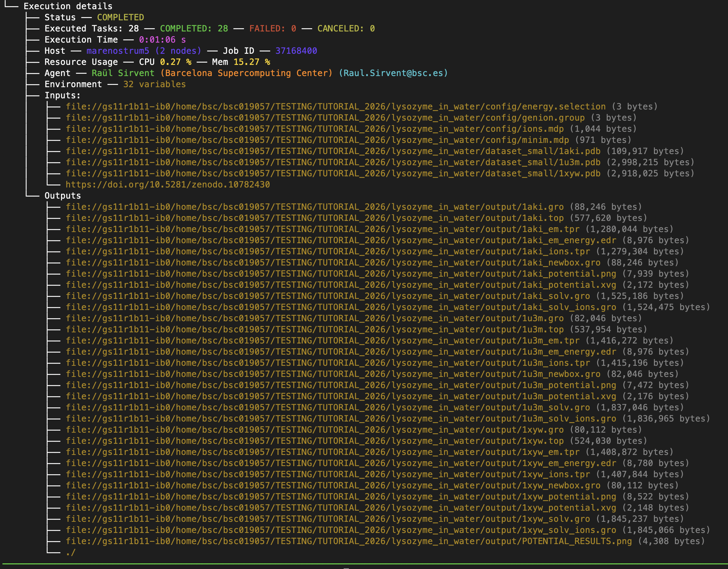The image size is (728, 569).
Task: Click the output/1xyw_em.tpr file path
Action: tap(323, 452)
